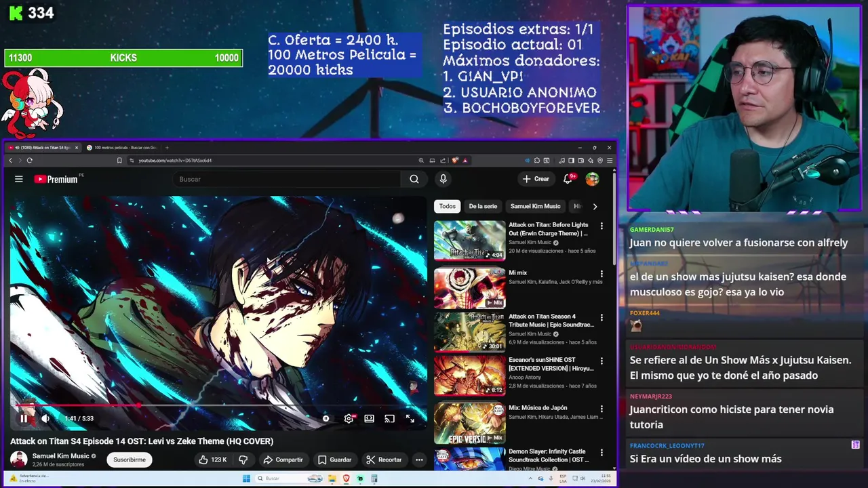The image size is (868, 488).
Task: Click chat username GAMERDANI57
Action: click(652, 230)
